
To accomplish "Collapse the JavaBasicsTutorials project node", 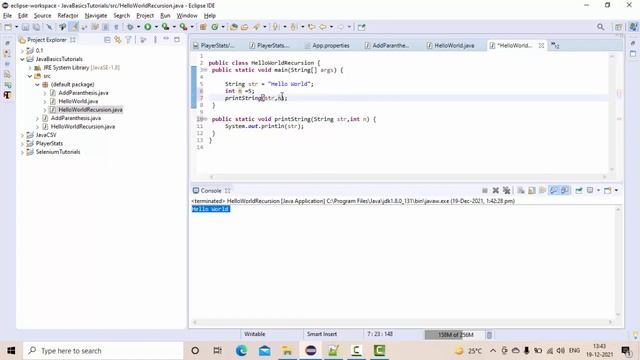I will coord(22,59).
